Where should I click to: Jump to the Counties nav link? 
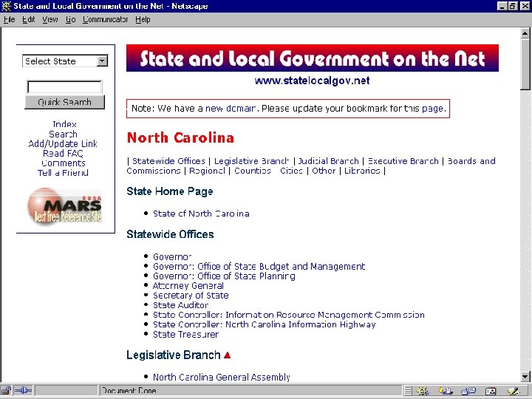coord(253,171)
